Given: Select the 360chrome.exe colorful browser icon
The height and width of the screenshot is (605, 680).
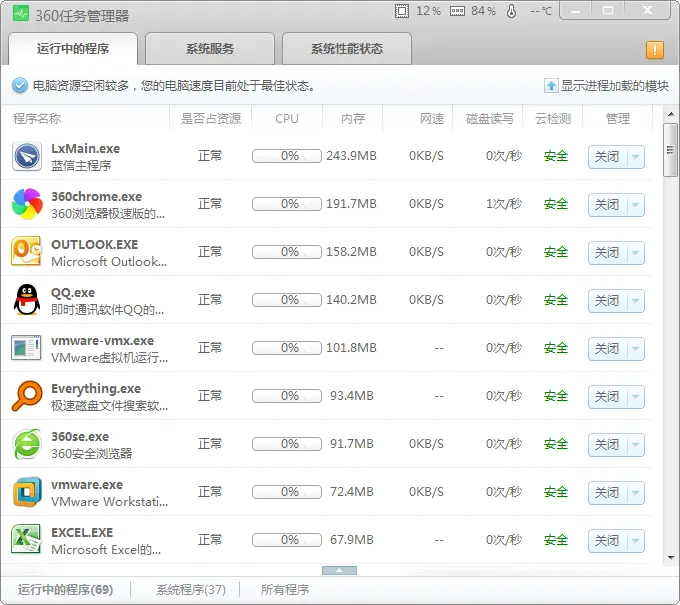Looking at the screenshot, I should coord(26,204).
